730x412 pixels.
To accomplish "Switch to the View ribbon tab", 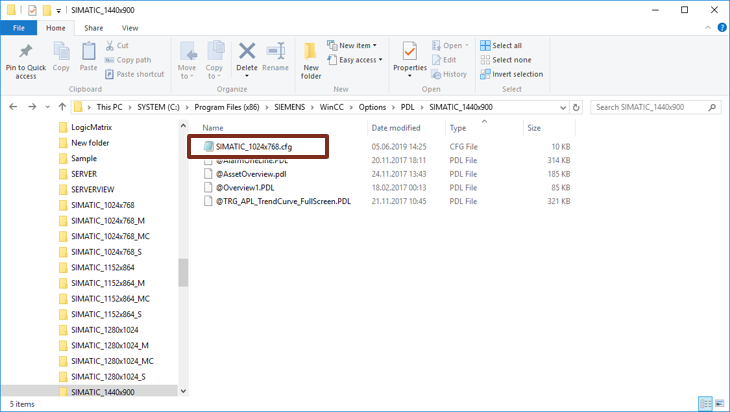I will (x=130, y=28).
